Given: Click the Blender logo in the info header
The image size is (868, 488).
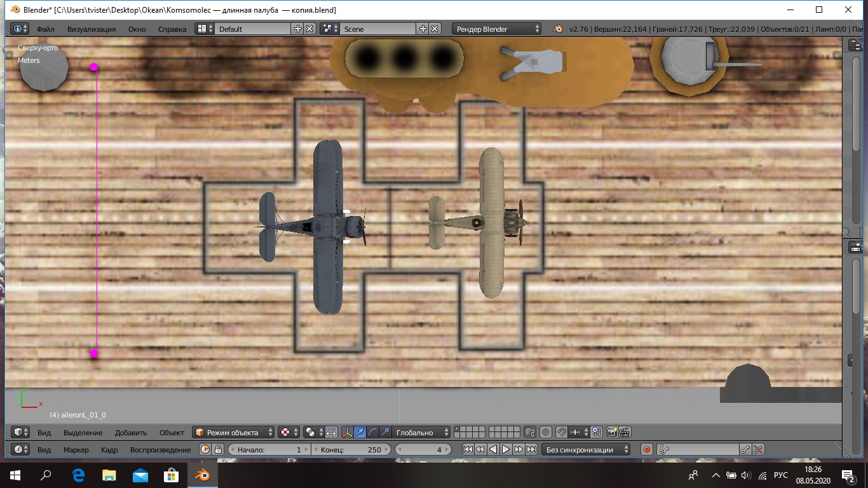Looking at the screenshot, I should click(558, 29).
